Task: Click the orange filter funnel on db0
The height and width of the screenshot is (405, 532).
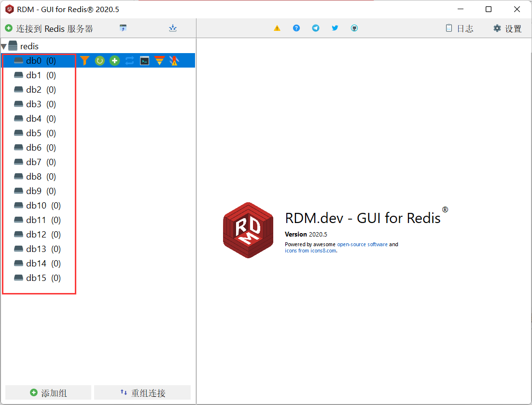Action: tap(84, 61)
